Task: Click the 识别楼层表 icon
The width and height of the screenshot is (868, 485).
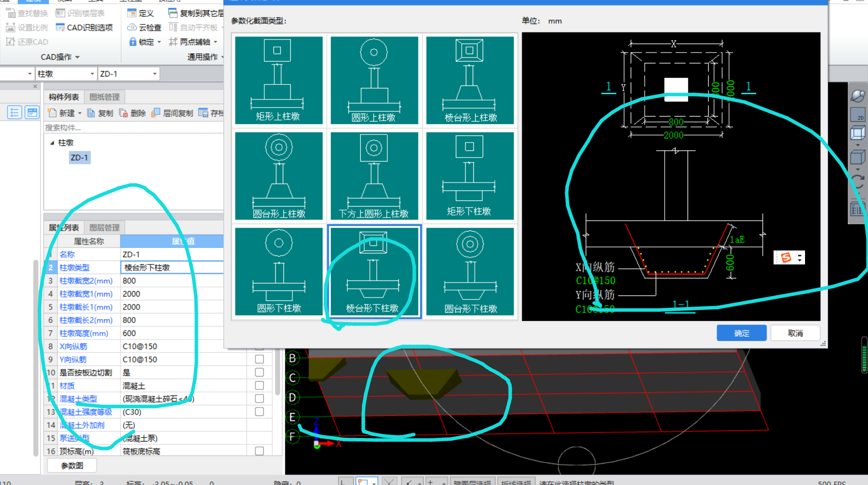Action: 60,13
